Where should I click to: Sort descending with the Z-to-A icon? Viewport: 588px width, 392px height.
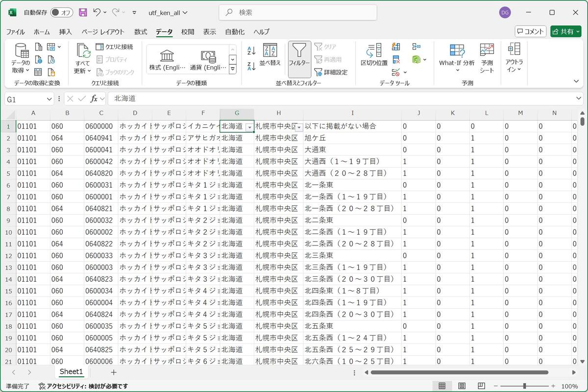(251, 66)
